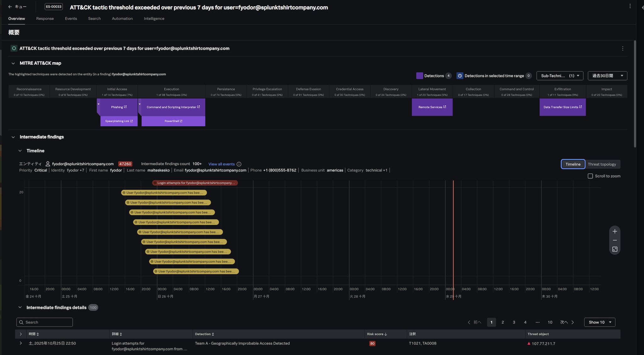
Task: Click the zoom in plus icon on timeline
Action: pos(615,232)
